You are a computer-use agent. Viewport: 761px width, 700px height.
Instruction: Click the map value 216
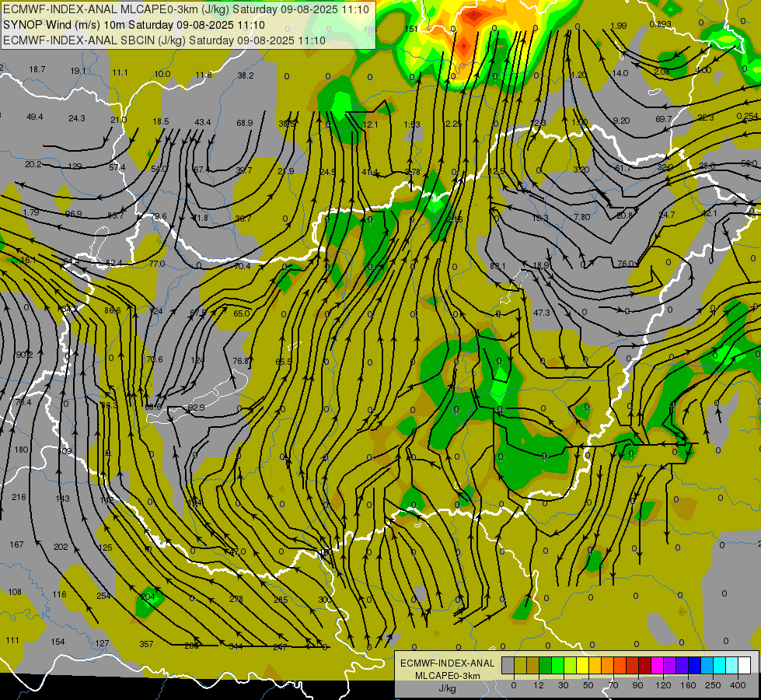[19, 497]
